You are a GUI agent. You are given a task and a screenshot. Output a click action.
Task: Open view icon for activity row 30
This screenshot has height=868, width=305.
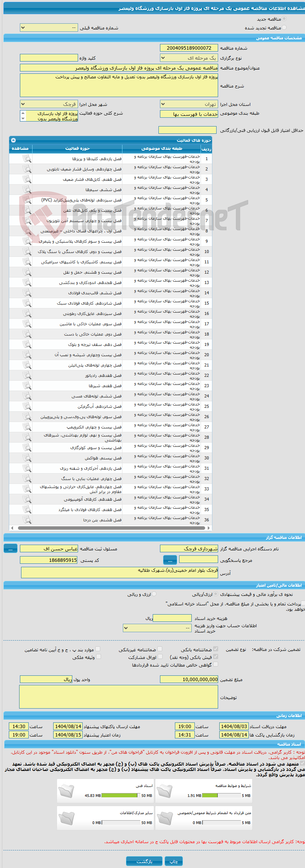[27, 458]
